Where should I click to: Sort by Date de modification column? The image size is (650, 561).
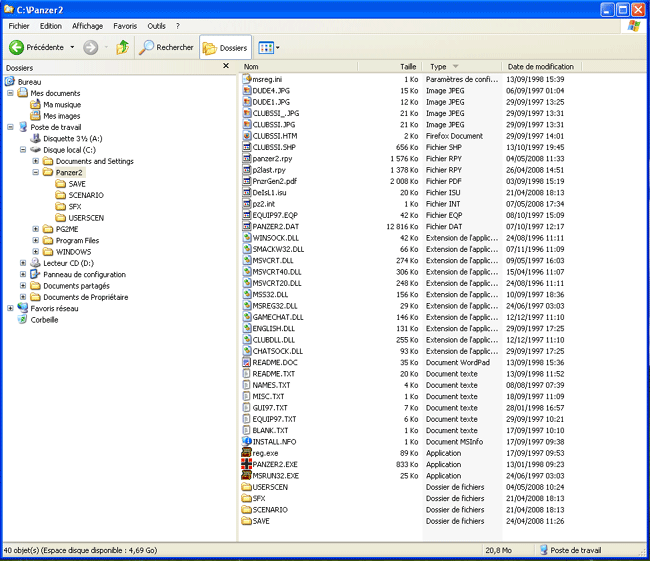541,66
